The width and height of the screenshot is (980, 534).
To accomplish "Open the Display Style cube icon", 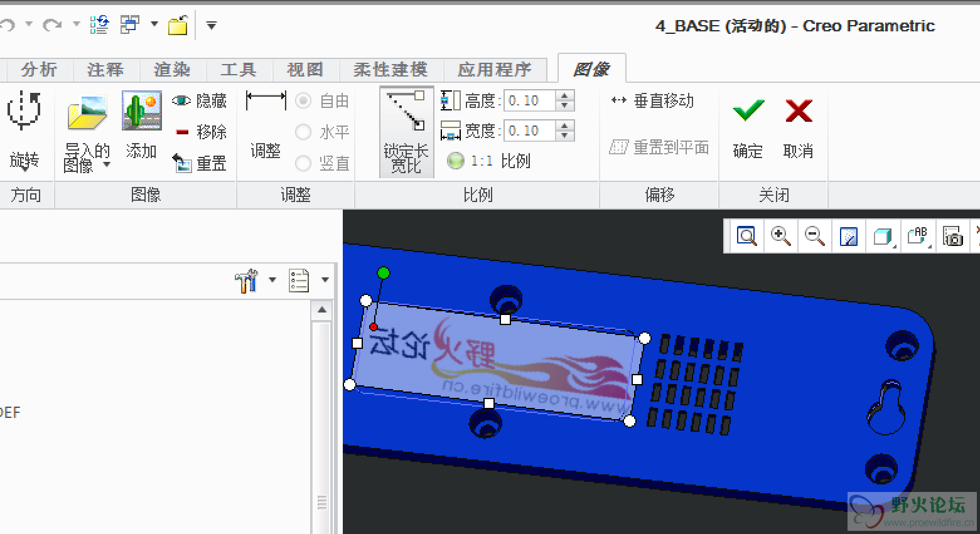I will tap(883, 237).
